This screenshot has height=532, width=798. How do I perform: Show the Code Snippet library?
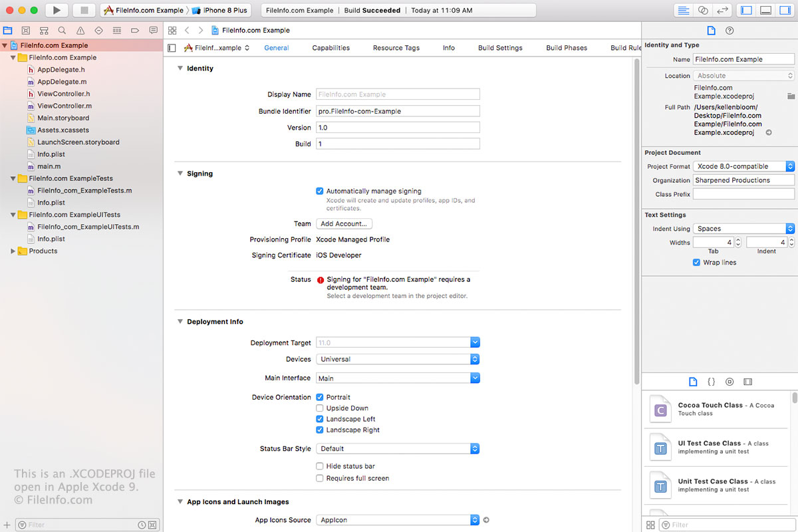(711, 382)
